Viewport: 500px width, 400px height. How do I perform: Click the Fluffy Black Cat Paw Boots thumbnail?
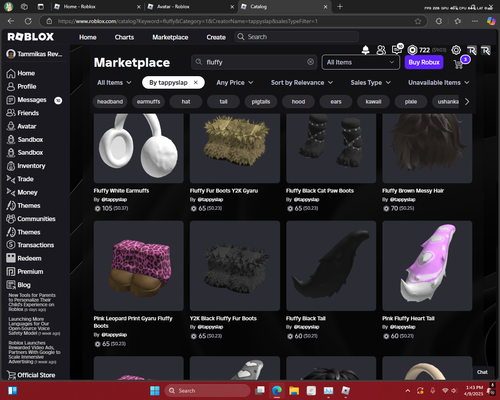[331, 148]
